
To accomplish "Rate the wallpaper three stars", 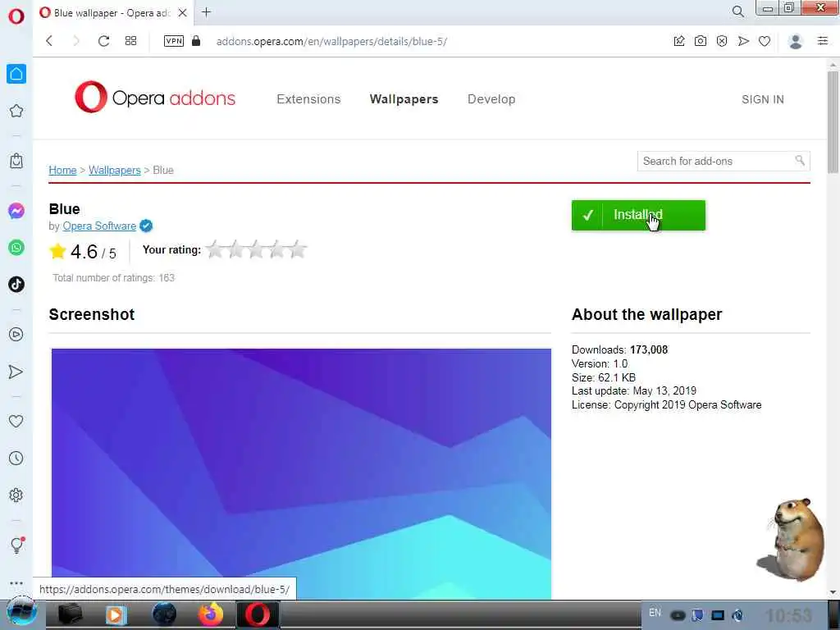I will (256, 249).
